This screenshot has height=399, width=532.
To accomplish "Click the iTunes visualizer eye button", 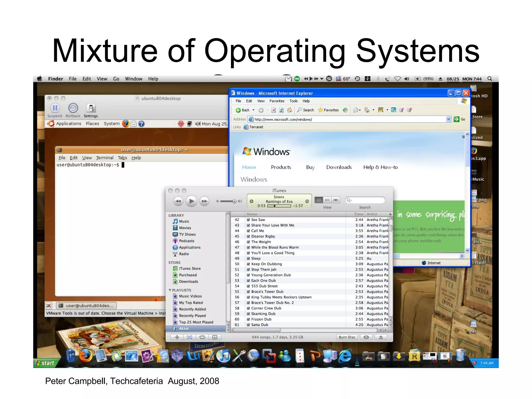I will tap(366, 337).
